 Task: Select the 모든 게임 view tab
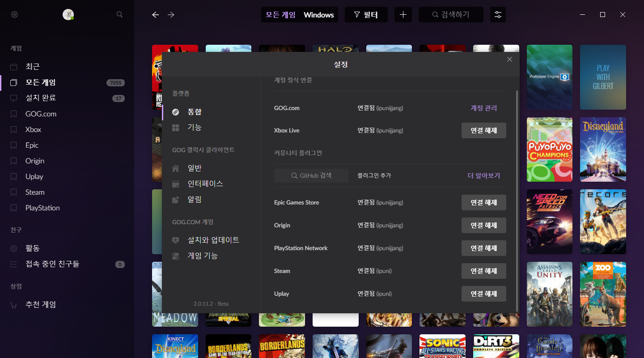pyautogui.click(x=280, y=15)
